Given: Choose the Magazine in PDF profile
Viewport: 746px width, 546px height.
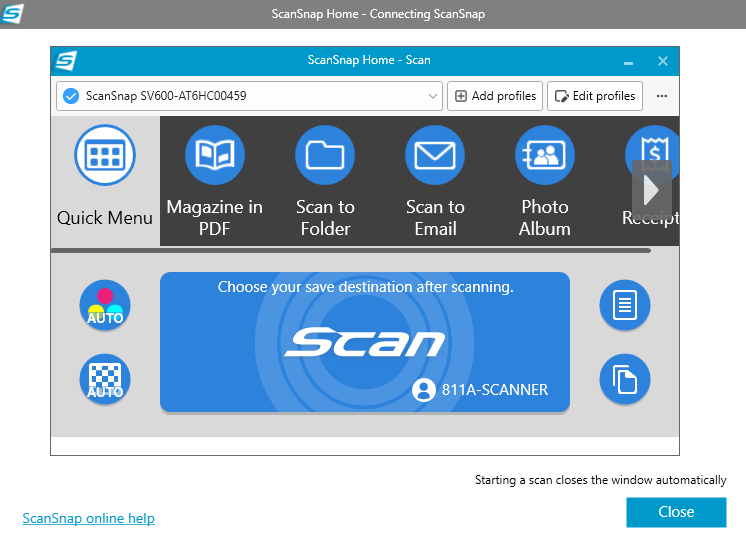Looking at the screenshot, I should [x=215, y=156].
